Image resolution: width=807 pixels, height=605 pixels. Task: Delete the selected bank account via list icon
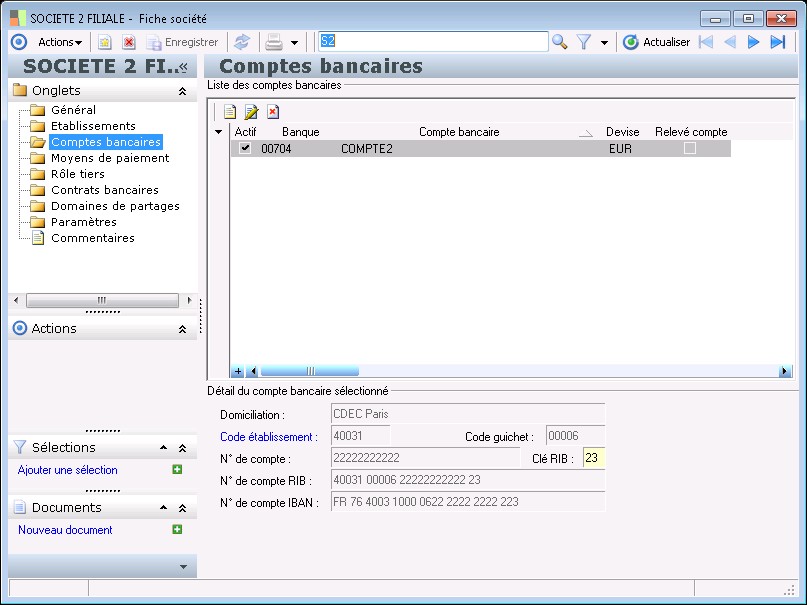coord(272,112)
